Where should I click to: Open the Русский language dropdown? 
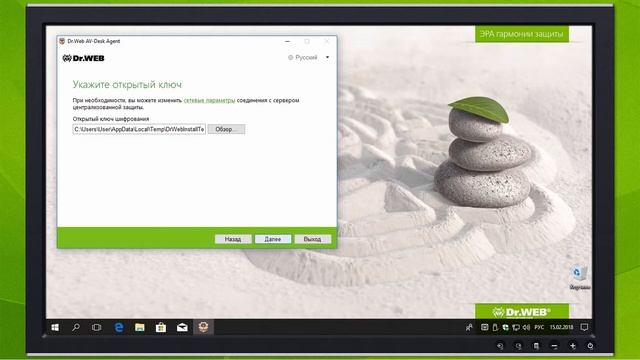point(309,58)
